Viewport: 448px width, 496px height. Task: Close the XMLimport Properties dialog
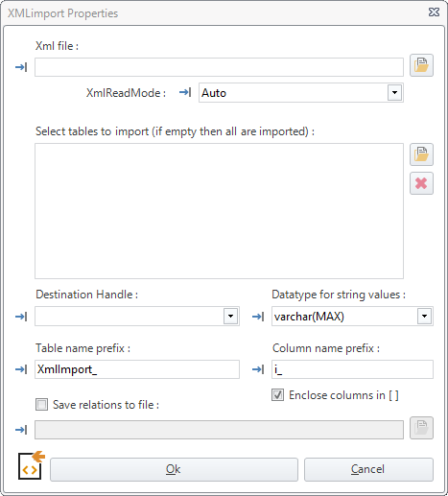click(x=434, y=12)
